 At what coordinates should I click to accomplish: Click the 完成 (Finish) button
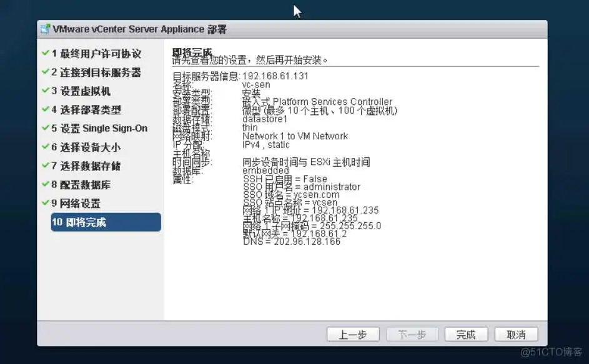(x=466, y=334)
